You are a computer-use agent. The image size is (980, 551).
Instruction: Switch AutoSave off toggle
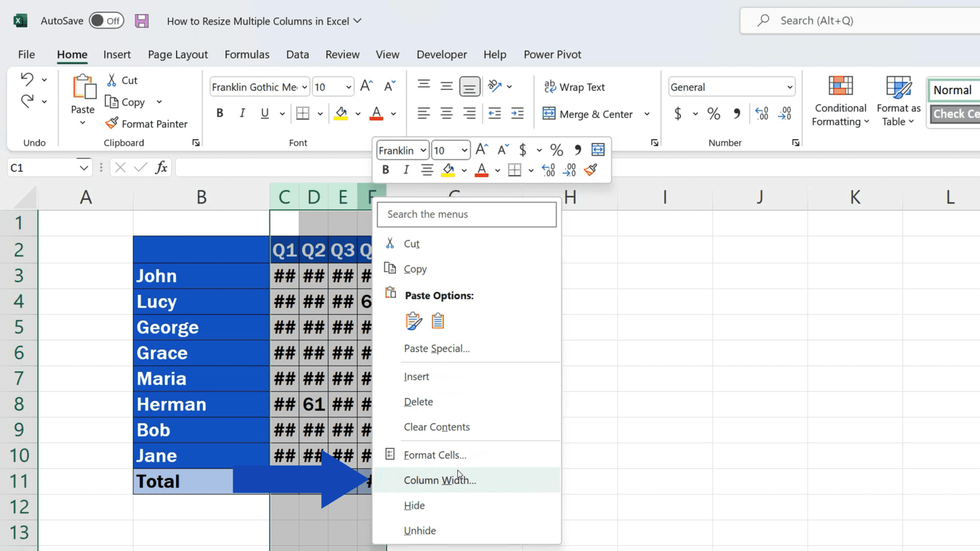pos(106,20)
